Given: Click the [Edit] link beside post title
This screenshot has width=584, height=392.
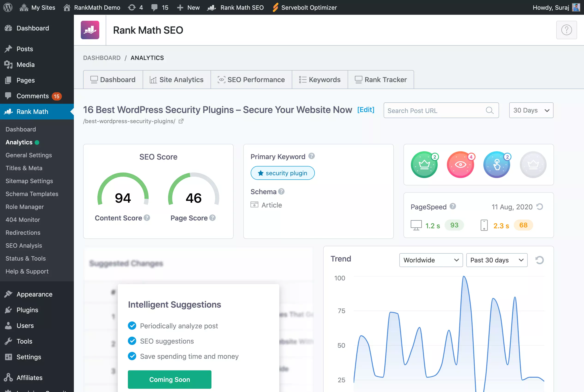Looking at the screenshot, I should pos(366,110).
